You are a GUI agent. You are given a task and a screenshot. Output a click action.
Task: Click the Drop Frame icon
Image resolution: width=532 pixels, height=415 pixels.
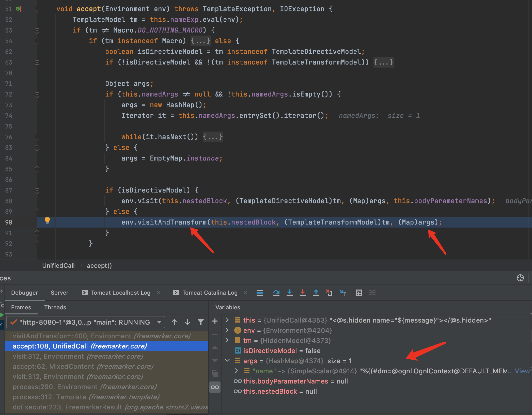329,293
